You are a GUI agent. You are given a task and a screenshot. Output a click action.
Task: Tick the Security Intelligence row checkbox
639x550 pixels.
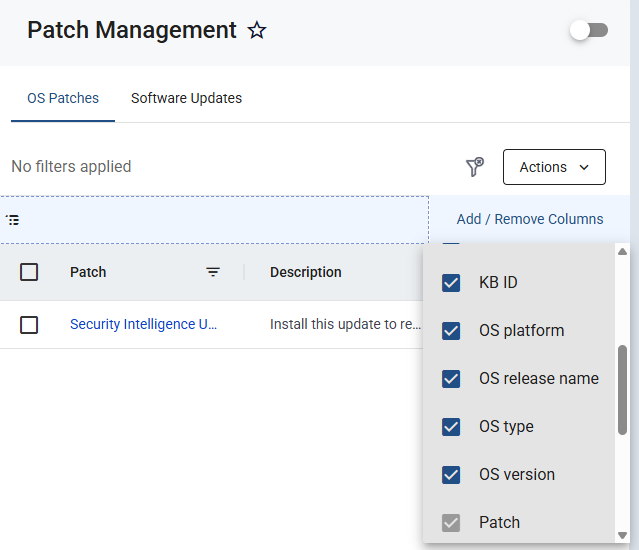click(x=29, y=325)
